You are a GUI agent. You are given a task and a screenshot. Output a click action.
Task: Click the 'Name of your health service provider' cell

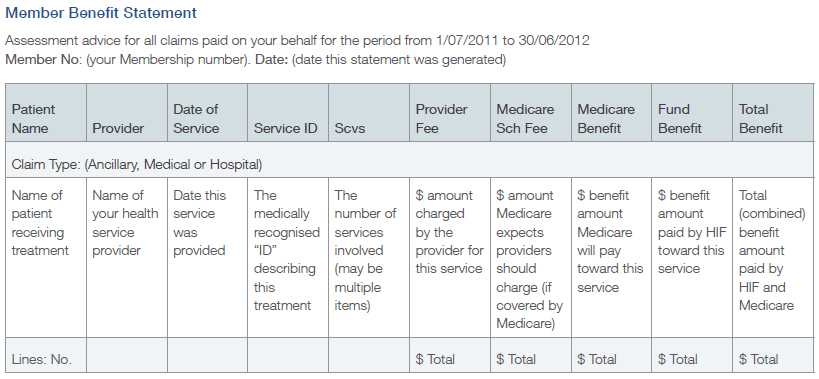point(127,257)
